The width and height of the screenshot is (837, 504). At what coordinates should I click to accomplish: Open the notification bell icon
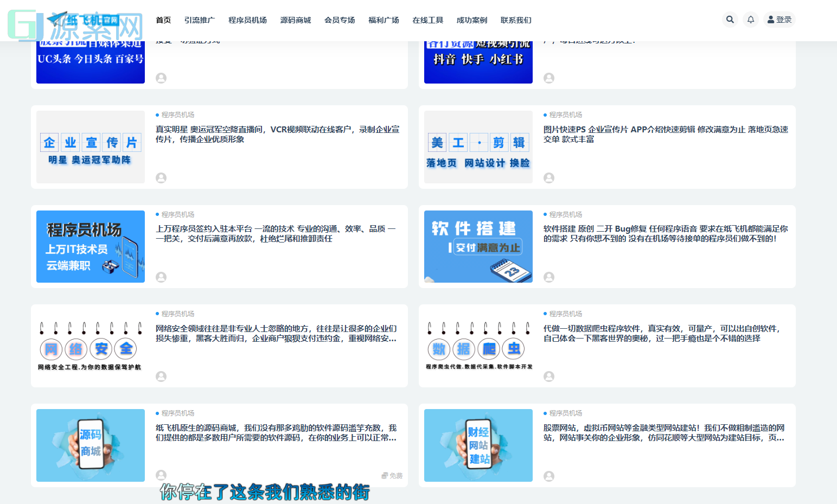tap(750, 19)
